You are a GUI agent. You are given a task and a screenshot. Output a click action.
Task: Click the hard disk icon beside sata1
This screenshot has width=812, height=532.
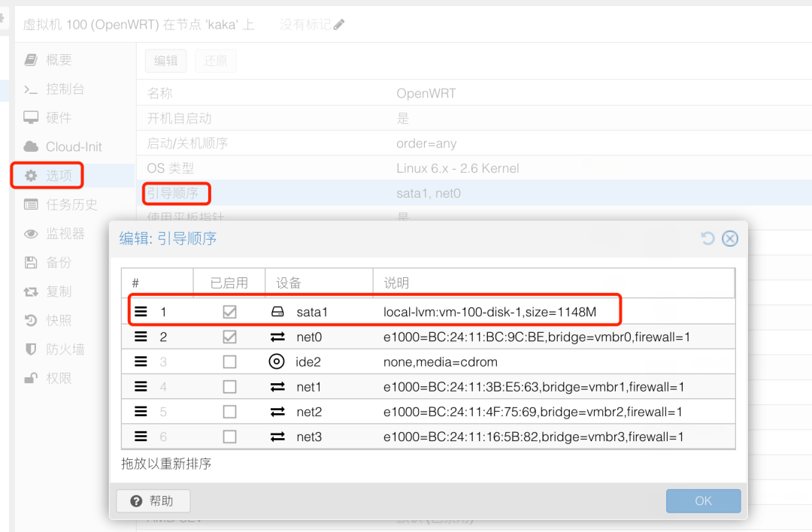coord(277,312)
